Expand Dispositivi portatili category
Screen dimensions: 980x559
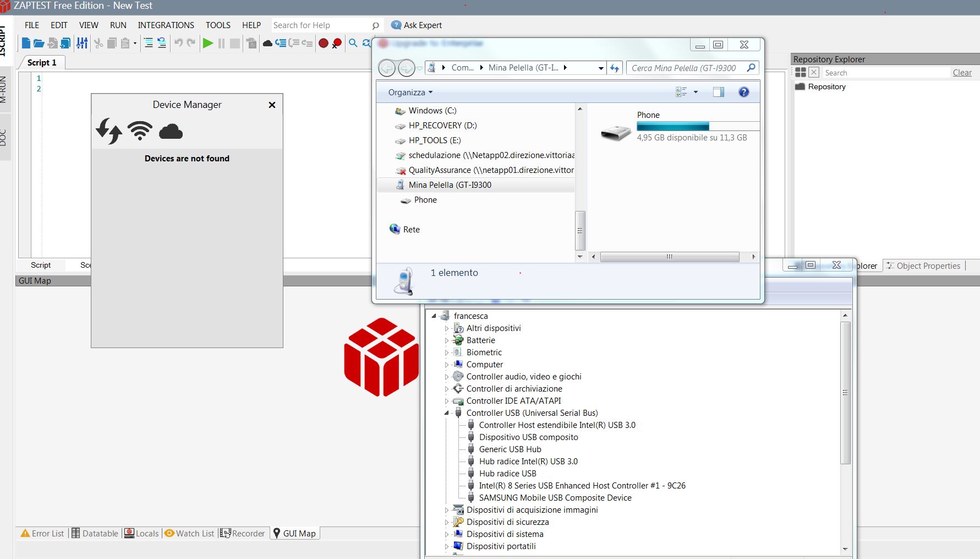(x=447, y=546)
